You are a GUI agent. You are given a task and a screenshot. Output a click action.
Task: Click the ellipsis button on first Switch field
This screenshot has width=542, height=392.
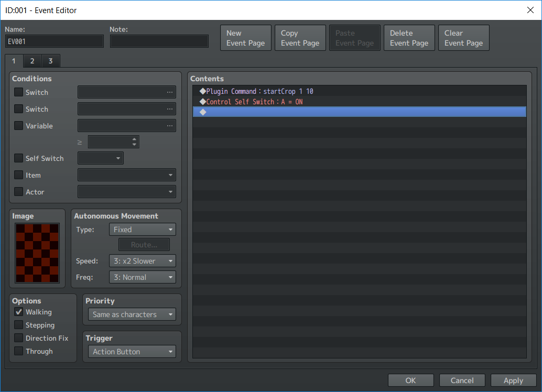(x=169, y=92)
